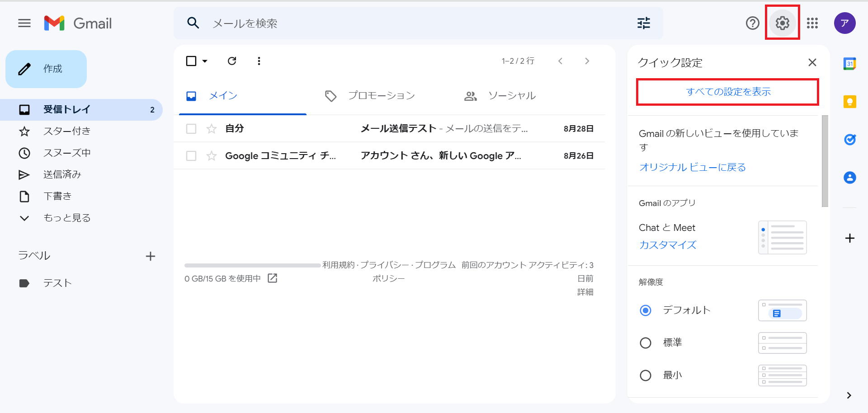Open Google Tasks in side panel
This screenshot has height=413, width=868.
(x=849, y=140)
